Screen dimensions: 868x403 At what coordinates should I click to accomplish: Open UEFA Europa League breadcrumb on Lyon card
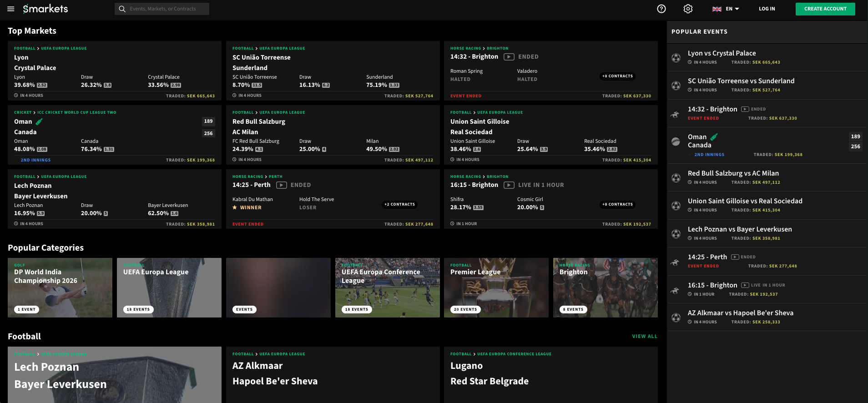click(64, 48)
